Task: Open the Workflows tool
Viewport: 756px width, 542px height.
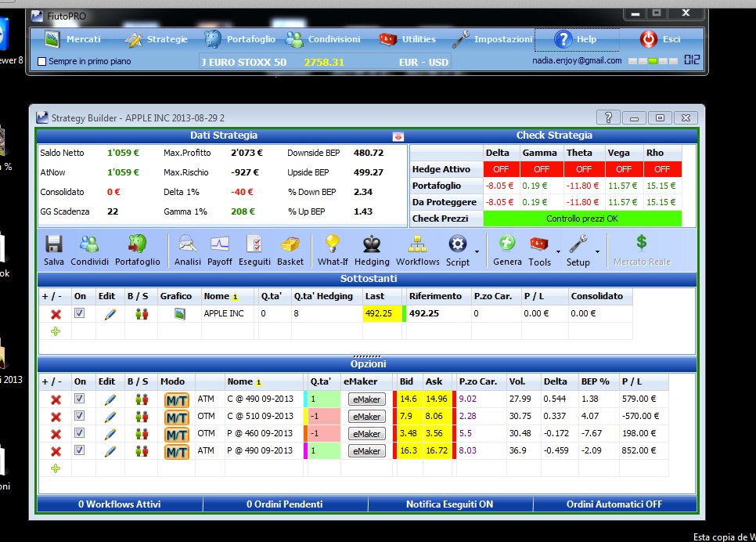Action: (x=418, y=244)
